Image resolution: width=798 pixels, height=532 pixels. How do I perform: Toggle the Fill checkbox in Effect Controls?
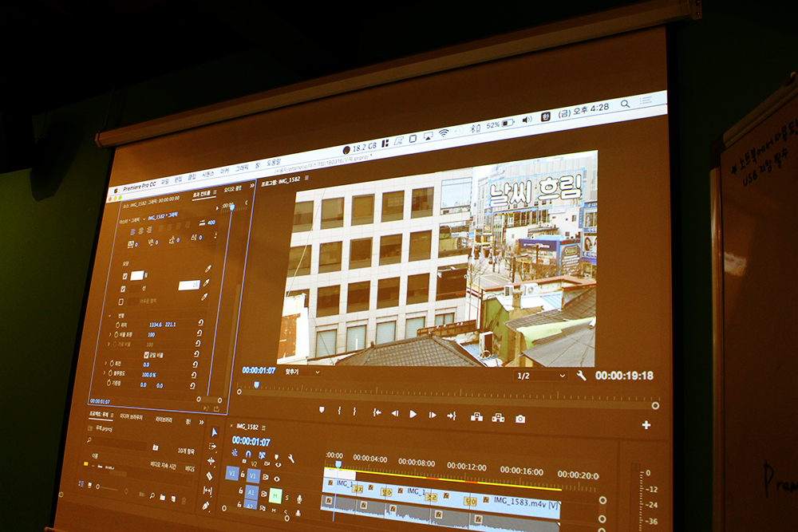tap(124, 275)
